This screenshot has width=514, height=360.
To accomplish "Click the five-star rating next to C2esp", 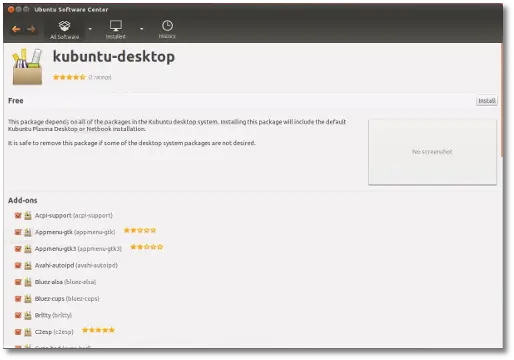I will tap(98, 330).
